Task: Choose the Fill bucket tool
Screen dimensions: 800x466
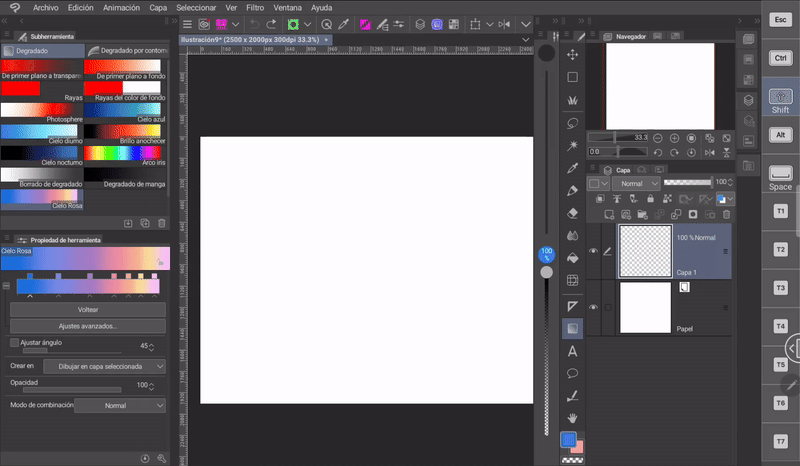Action: point(573,259)
